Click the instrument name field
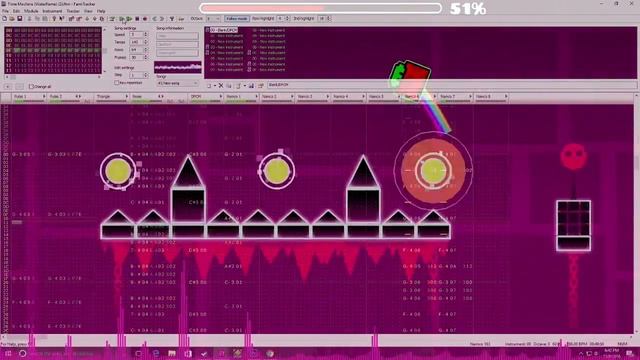 tap(452, 85)
